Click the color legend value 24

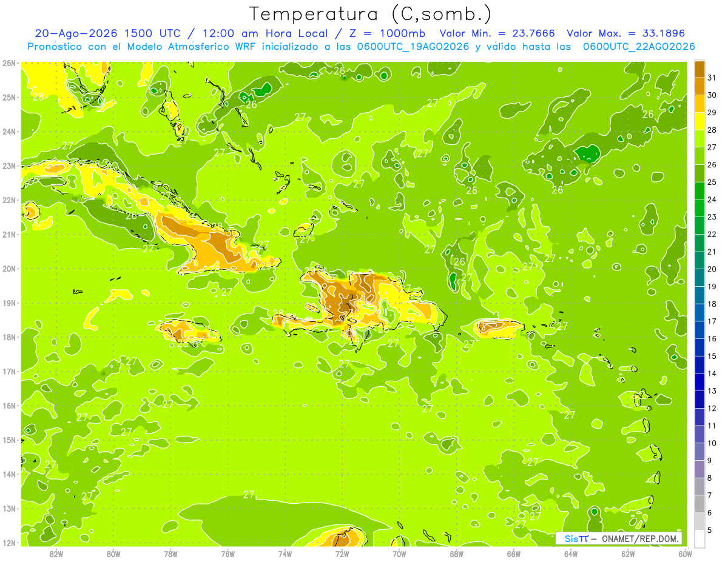[712, 199]
